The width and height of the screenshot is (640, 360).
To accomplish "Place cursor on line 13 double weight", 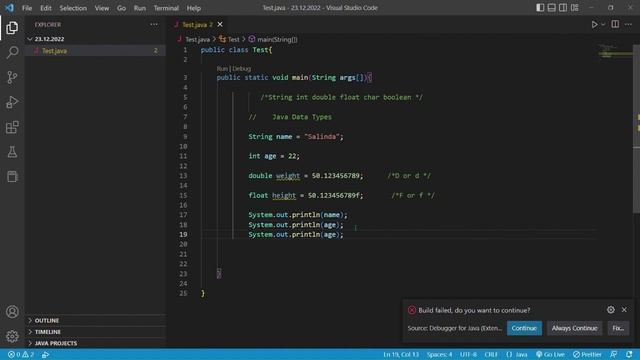I will click(x=306, y=176).
